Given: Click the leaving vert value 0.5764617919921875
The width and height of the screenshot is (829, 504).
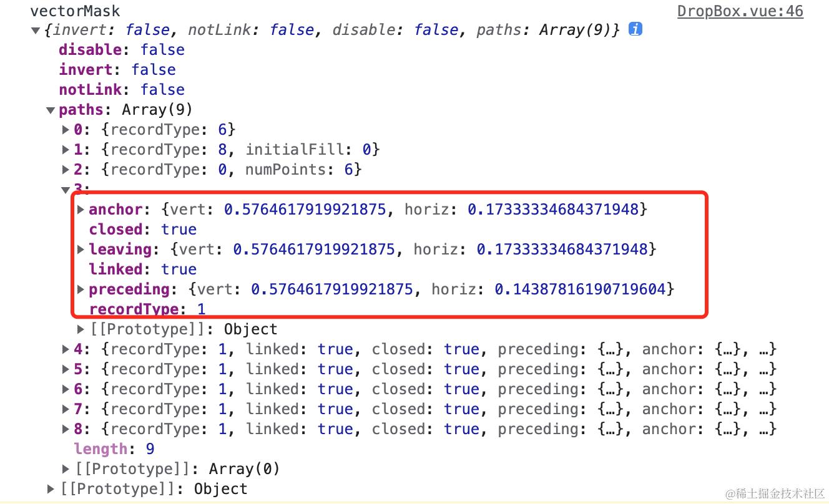Looking at the screenshot, I should tap(314, 250).
